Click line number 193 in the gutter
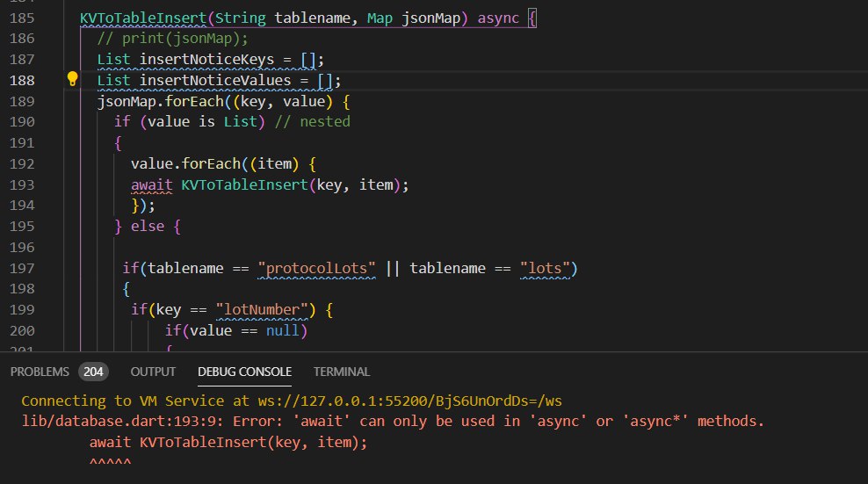The width and height of the screenshot is (868, 484). 22,185
